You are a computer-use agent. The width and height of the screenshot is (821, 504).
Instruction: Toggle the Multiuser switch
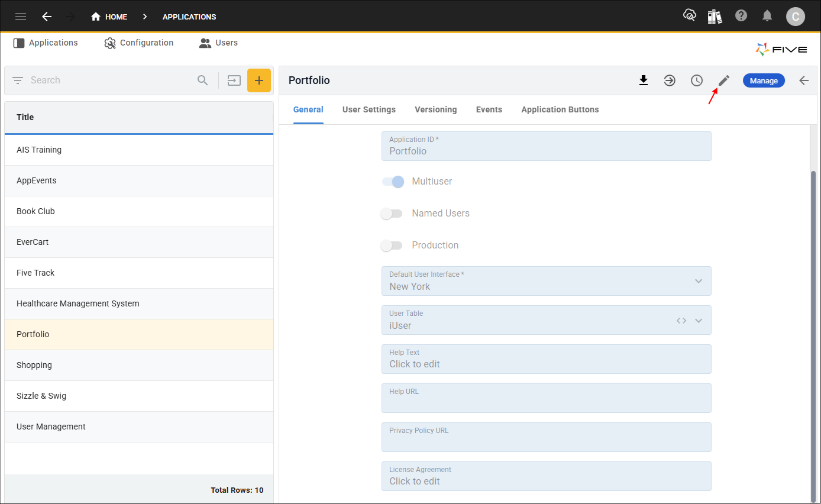(392, 182)
